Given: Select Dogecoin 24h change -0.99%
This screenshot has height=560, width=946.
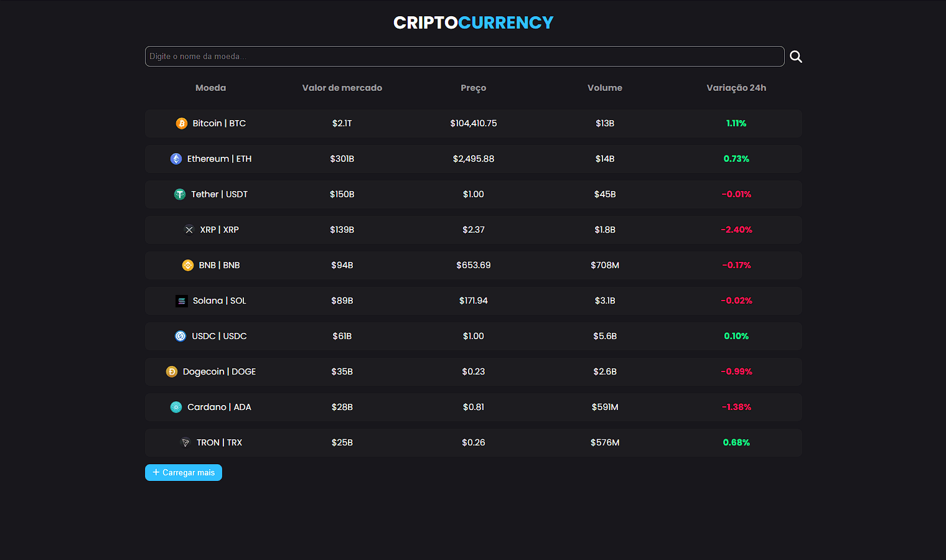Looking at the screenshot, I should coord(736,371).
